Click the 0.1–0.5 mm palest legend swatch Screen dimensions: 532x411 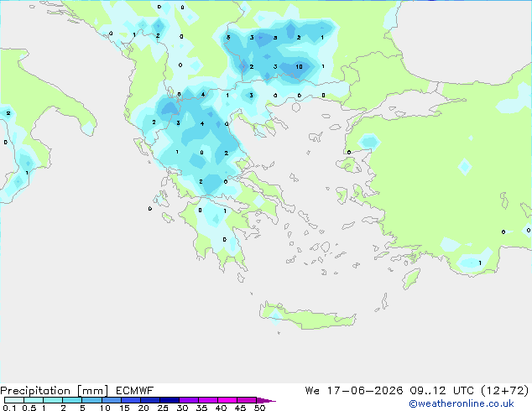14,400
